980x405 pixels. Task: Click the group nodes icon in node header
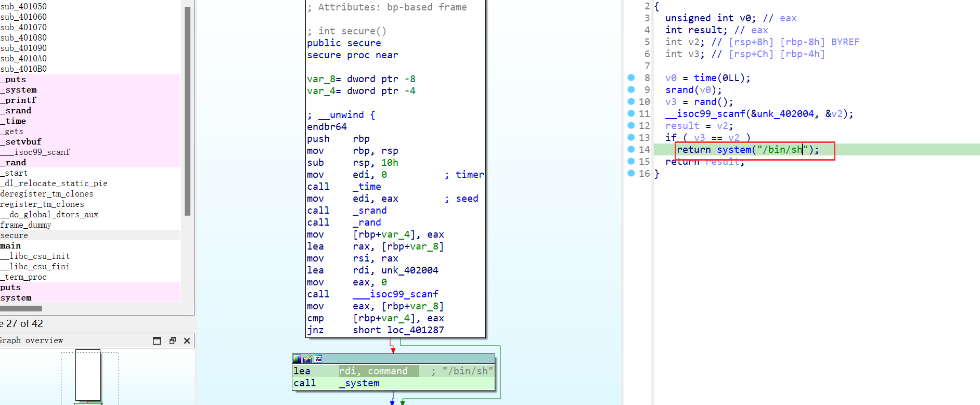[x=318, y=359]
